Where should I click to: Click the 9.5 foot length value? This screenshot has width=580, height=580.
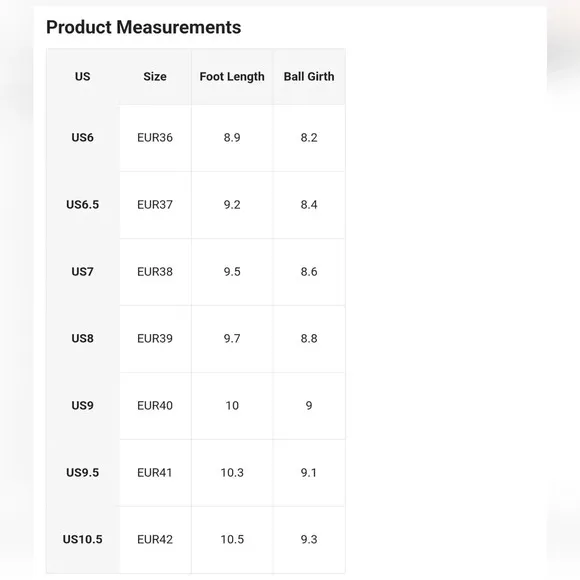click(x=232, y=272)
